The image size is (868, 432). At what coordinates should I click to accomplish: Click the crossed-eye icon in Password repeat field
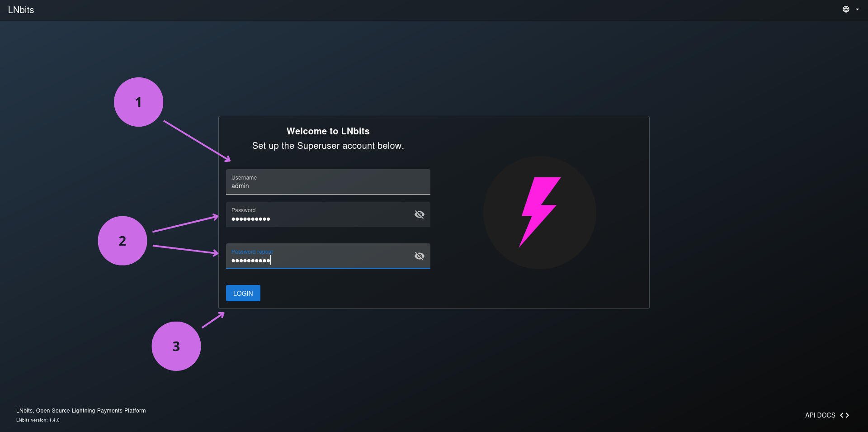[420, 256]
